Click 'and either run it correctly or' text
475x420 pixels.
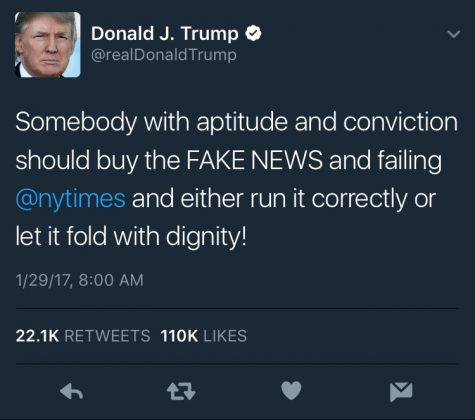[x=284, y=199]
